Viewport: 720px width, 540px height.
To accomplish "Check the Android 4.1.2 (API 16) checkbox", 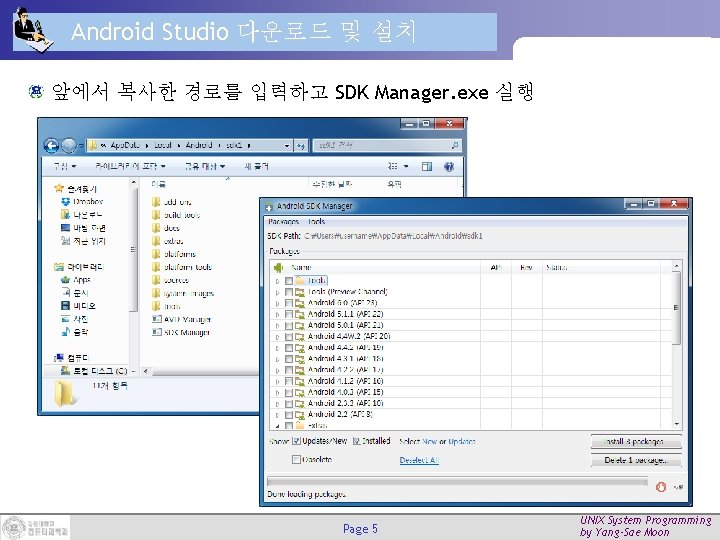I will pyautogui.click(x=289, y=381).
